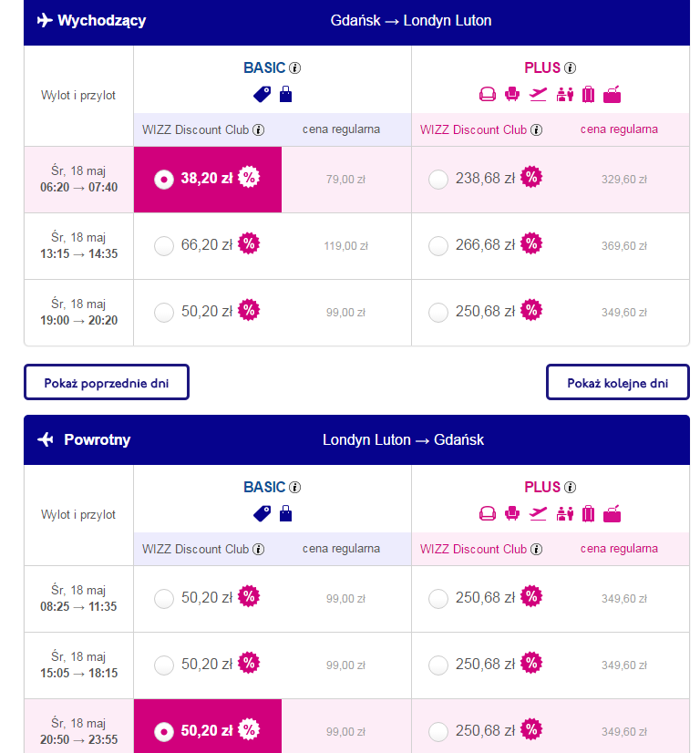Click the return PLUS priority boarding plane icon
The image size is (700, 753).
(x=538, y=513)
